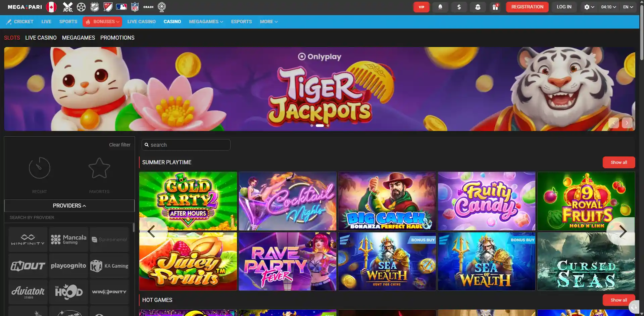
Task: Click the Registration button
Action: [x=527, y=7]
